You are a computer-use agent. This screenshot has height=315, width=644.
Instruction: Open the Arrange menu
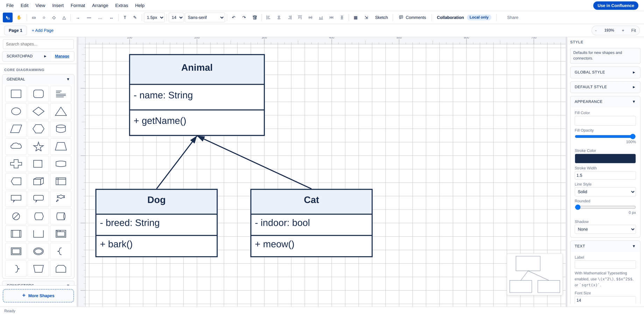100,5
